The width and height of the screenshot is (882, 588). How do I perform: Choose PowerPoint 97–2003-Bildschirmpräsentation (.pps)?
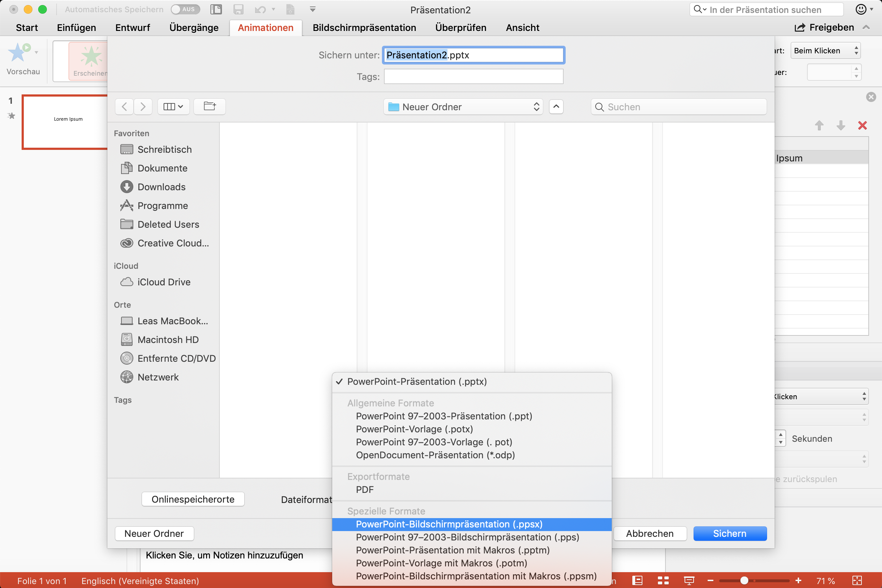472,537
